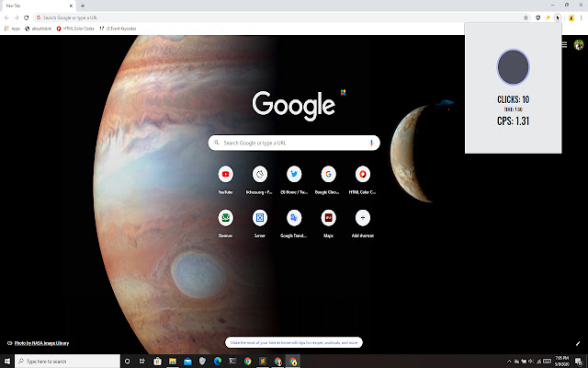
Task: Click the round CPS test button
Action: pos(513,67)
